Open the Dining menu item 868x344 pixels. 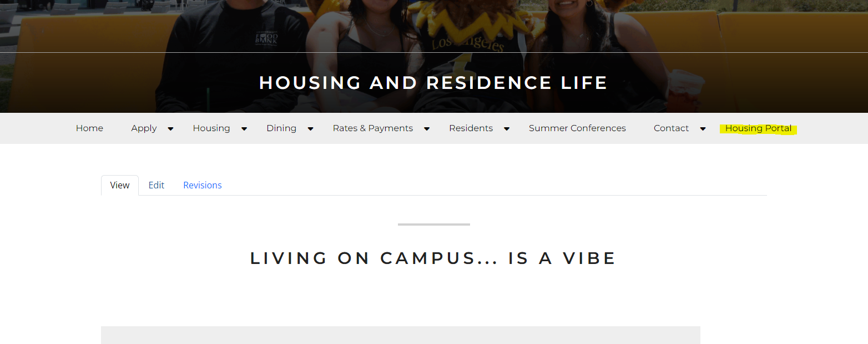point(281,128)
